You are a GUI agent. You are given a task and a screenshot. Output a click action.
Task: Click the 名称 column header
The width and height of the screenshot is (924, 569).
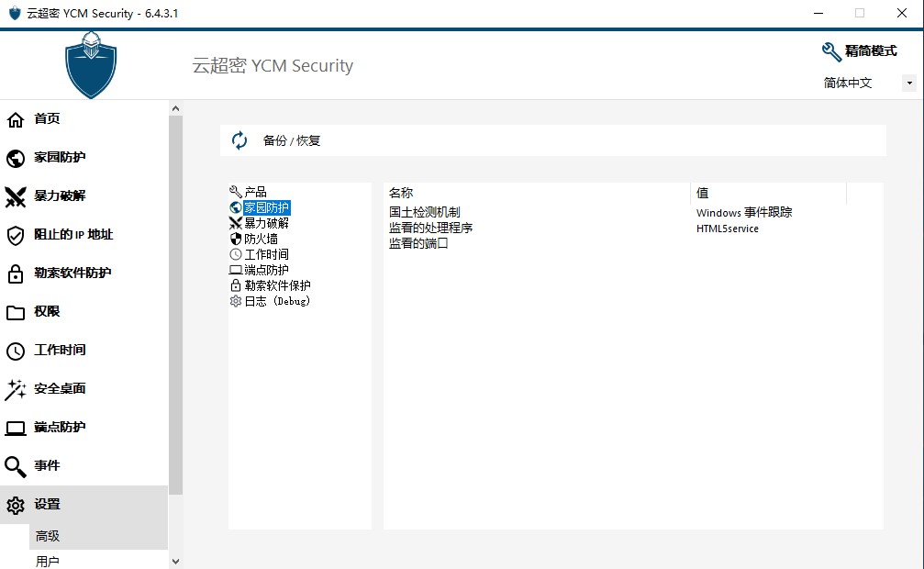tap(536, 193)
